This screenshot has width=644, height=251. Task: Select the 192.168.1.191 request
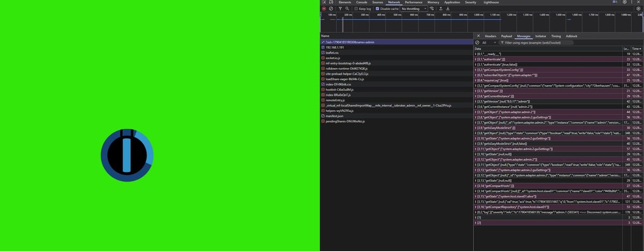tap(397, 47)
